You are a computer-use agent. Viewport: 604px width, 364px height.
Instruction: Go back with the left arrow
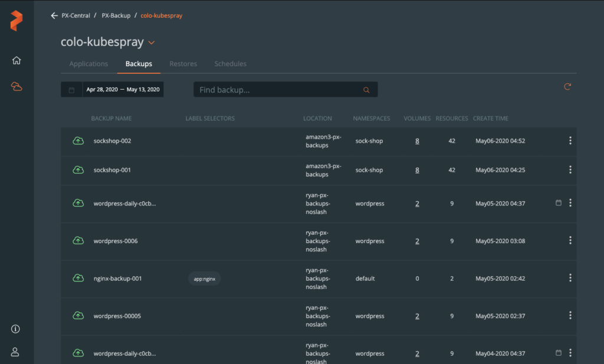(x=54, y=16)
